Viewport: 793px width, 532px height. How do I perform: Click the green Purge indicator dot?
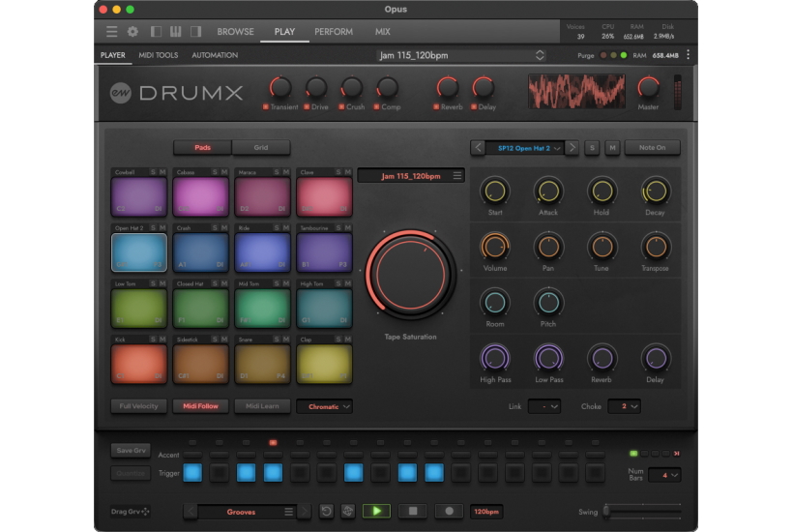click(x=624, y=55)
